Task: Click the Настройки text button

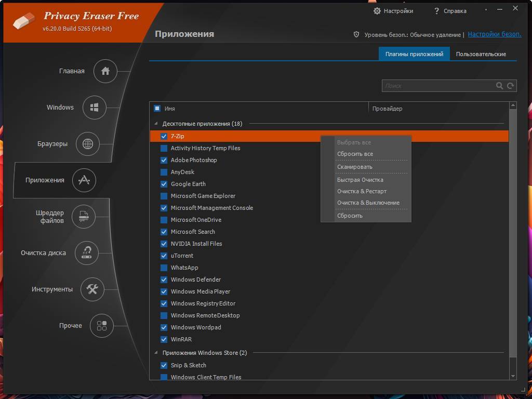Action: [398, 11]
